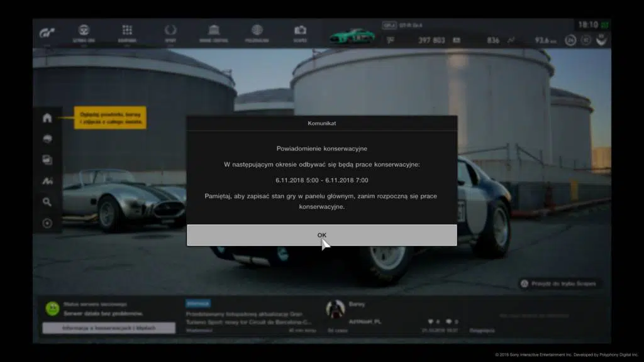644x362 pixels.
Task: Go to Scapes mode prompt
Action: [558, 283]
